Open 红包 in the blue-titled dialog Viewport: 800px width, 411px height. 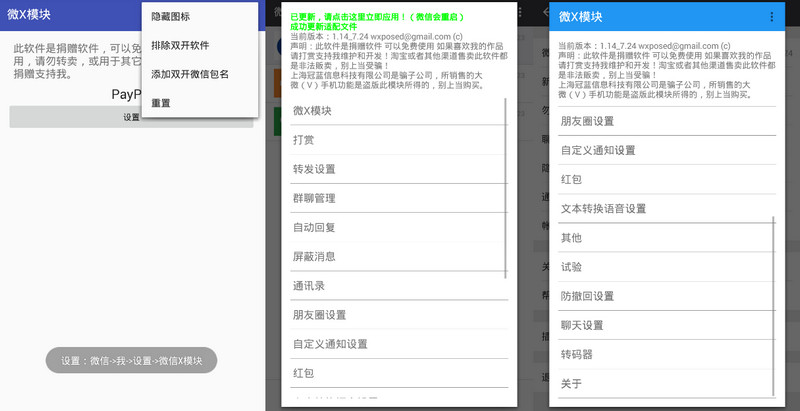click(667, 179)
